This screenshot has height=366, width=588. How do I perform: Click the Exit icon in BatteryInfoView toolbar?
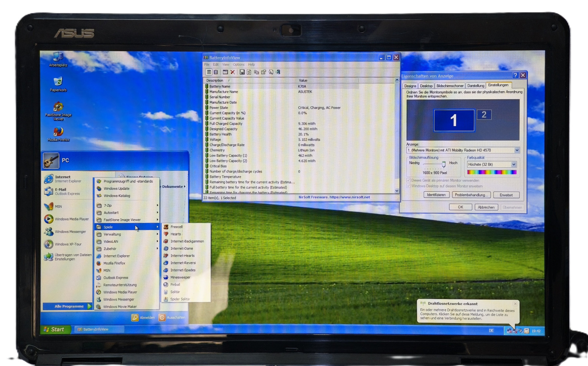(278, 72)
